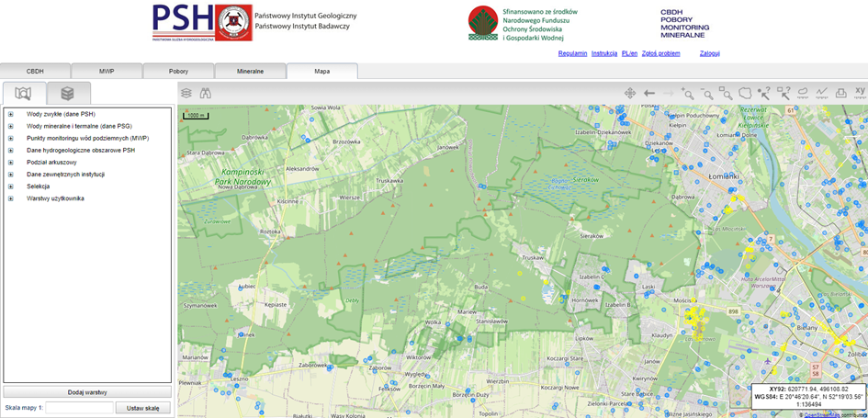
Task: Expand Warstwy użytkownika tree node
Action: pyautogui.click(x=11, y=198)
